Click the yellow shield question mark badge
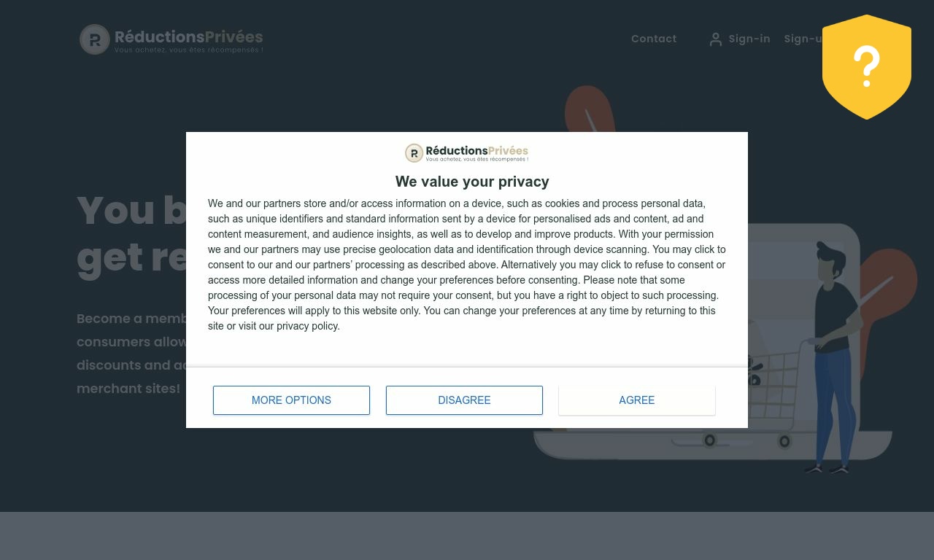Image resolution: width=934 pixels, height=560 pixels. (866, 66)
